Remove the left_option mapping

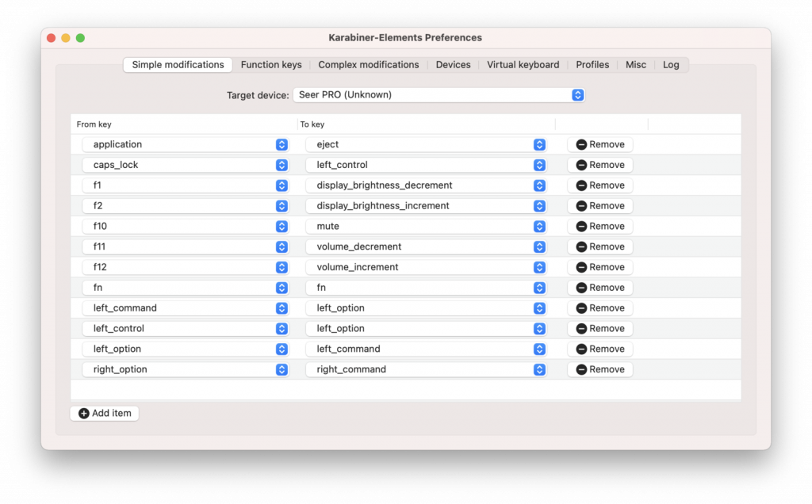coord(600,349)
